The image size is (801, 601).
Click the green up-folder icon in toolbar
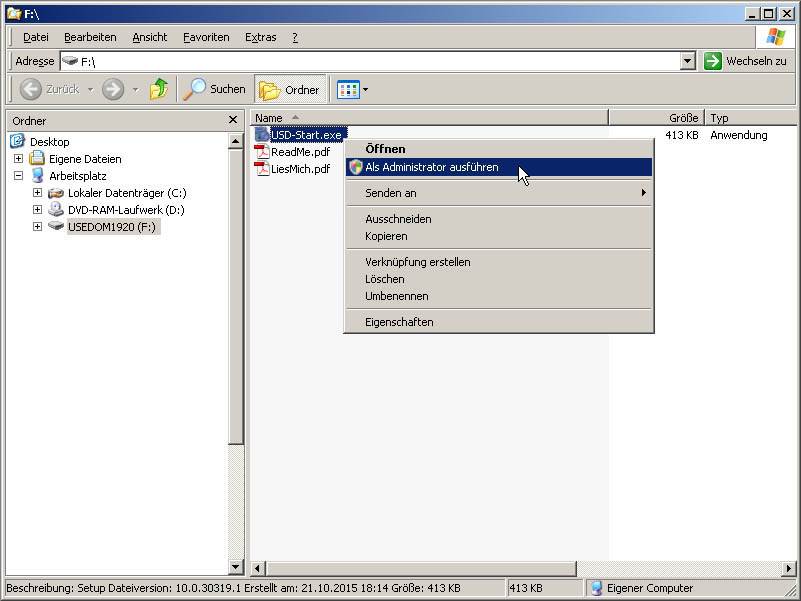point(158,89)
